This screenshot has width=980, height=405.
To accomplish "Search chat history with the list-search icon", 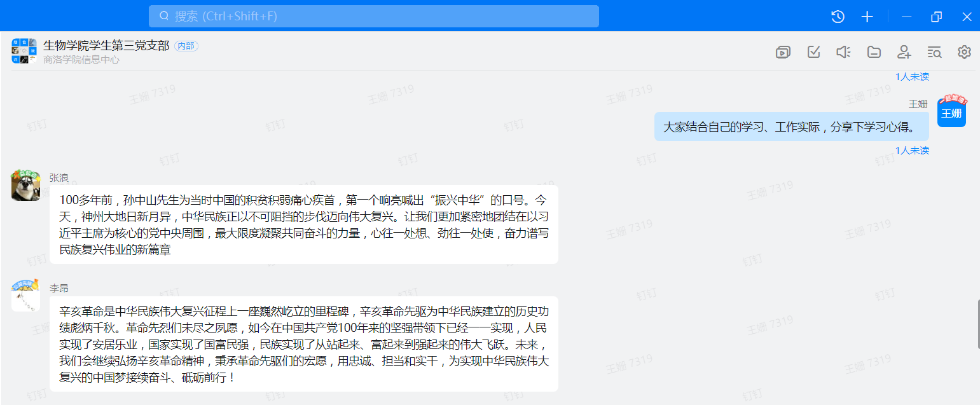I will [934, 52].
